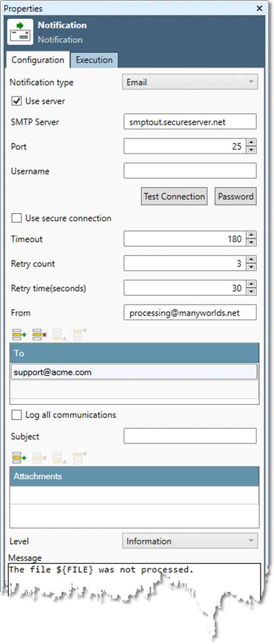Viewport: 274px width, 644px height.
Task: Select the Configuration tab
Action: coord(38,60)
